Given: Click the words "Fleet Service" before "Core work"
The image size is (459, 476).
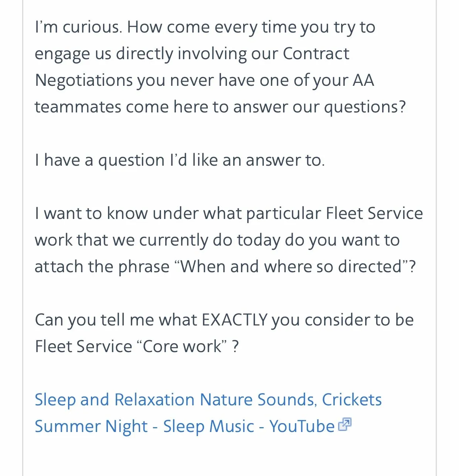Looking at the screenshot, I should point(84,347).
